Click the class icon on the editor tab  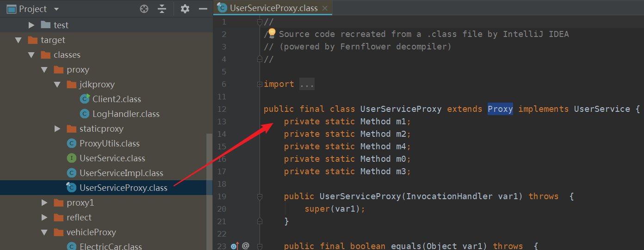coord(223,8)
